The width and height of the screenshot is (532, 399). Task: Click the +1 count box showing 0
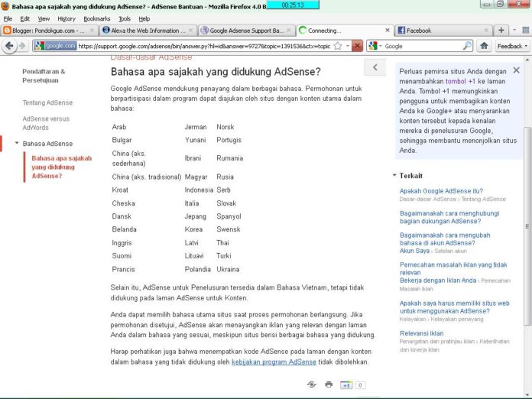(360, 385)
